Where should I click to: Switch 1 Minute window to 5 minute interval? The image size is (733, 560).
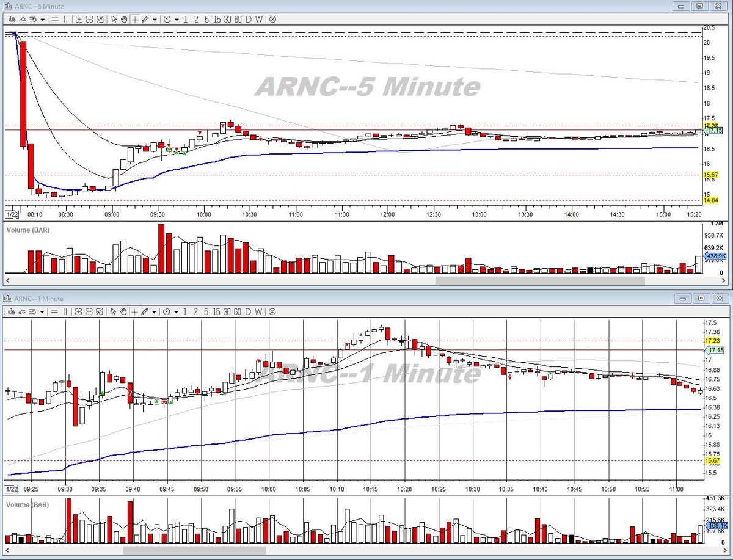pyautogui.click(x=206, y=311)
